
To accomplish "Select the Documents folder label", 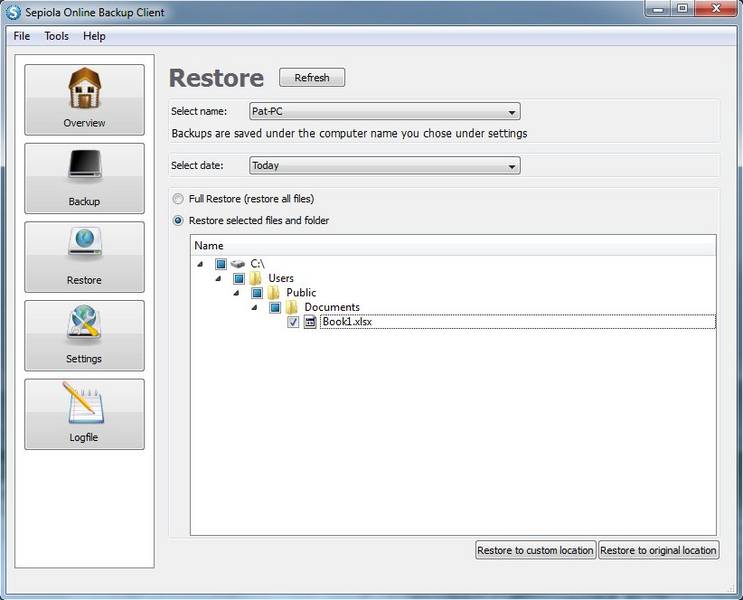I will tap(332, 307).
